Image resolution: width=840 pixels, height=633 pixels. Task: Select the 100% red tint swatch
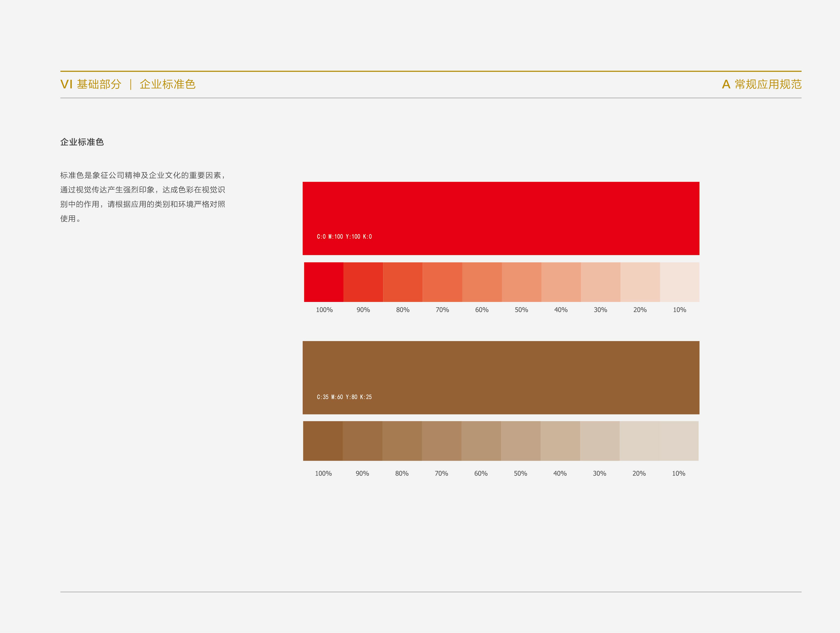(x=324, y=282)
